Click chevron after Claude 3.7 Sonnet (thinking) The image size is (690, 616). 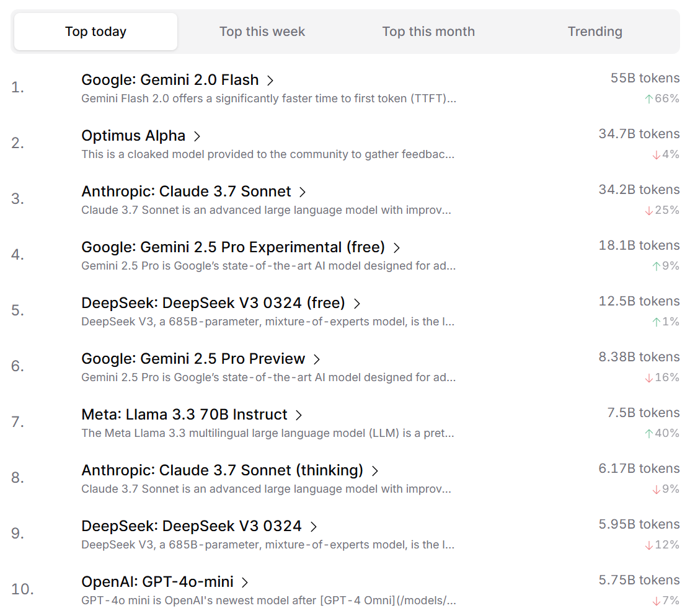click(x=375, y=471)
